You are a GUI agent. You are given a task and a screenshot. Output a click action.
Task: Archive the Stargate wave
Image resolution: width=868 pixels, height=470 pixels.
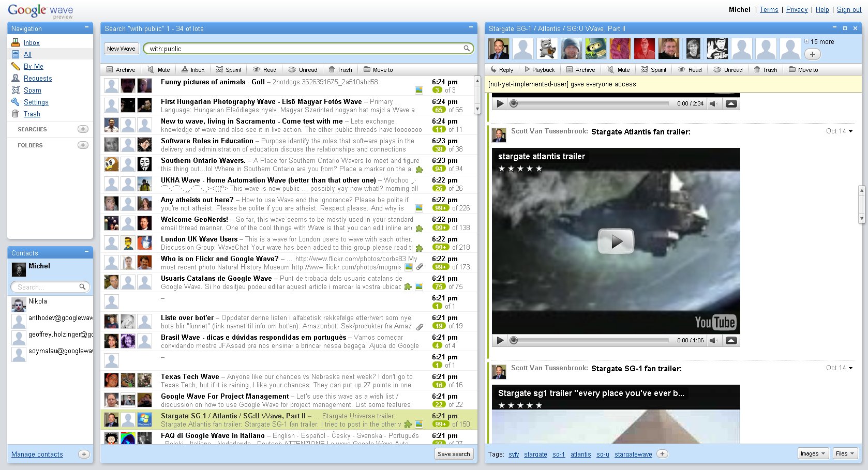click(x=580, y=70)
